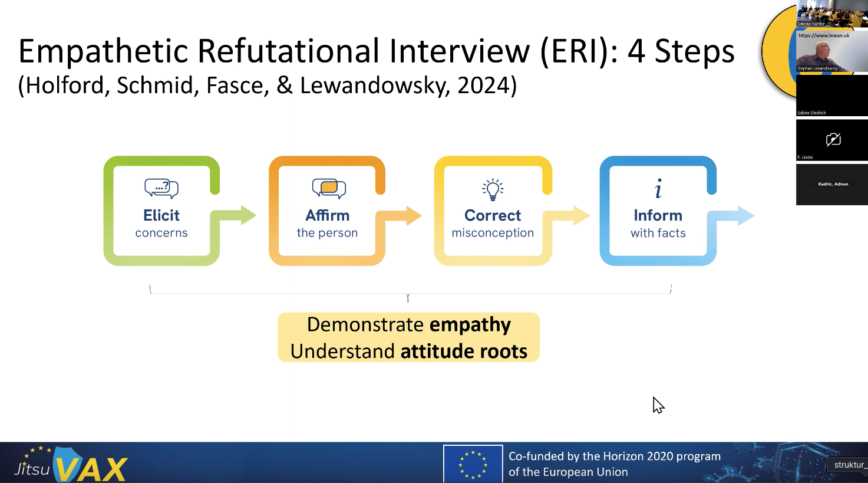
Task: Click the Holford, Schmid, Fasce citation subtitle
Action: coord(267,86)
